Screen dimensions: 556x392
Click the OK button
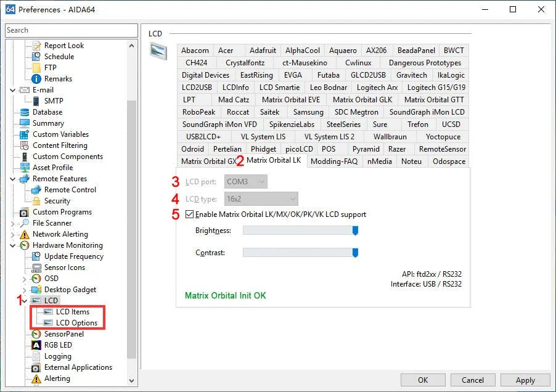(423, 380)
